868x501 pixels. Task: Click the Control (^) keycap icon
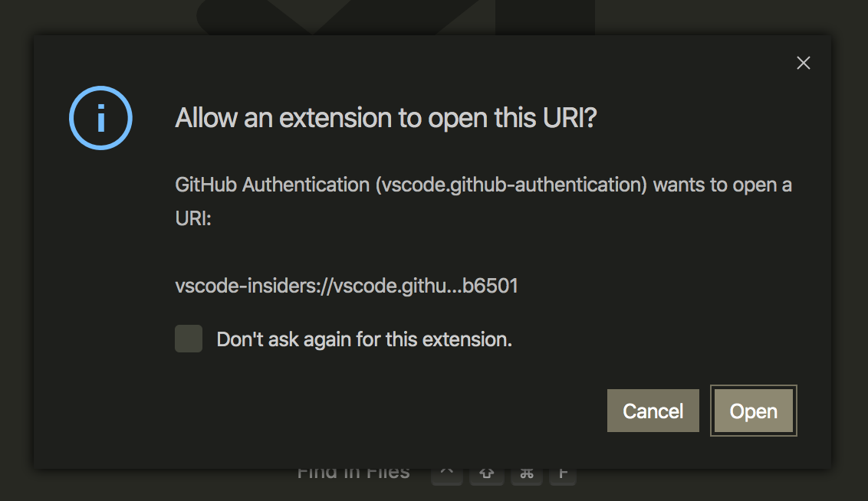click(447, 472)
